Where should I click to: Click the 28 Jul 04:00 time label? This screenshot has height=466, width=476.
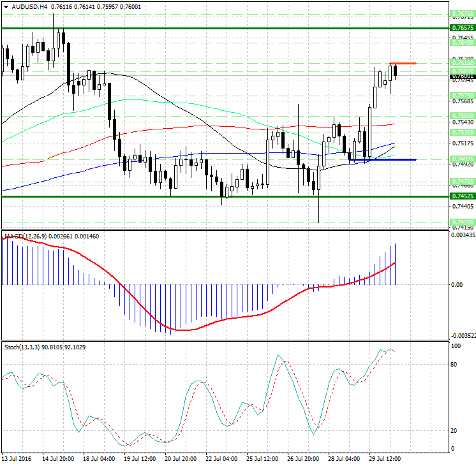click(344, 458)
